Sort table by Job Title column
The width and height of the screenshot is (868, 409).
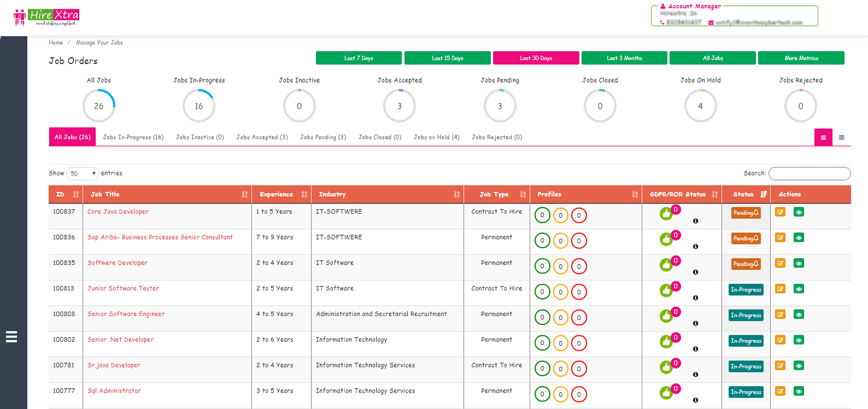click(167, 194)
